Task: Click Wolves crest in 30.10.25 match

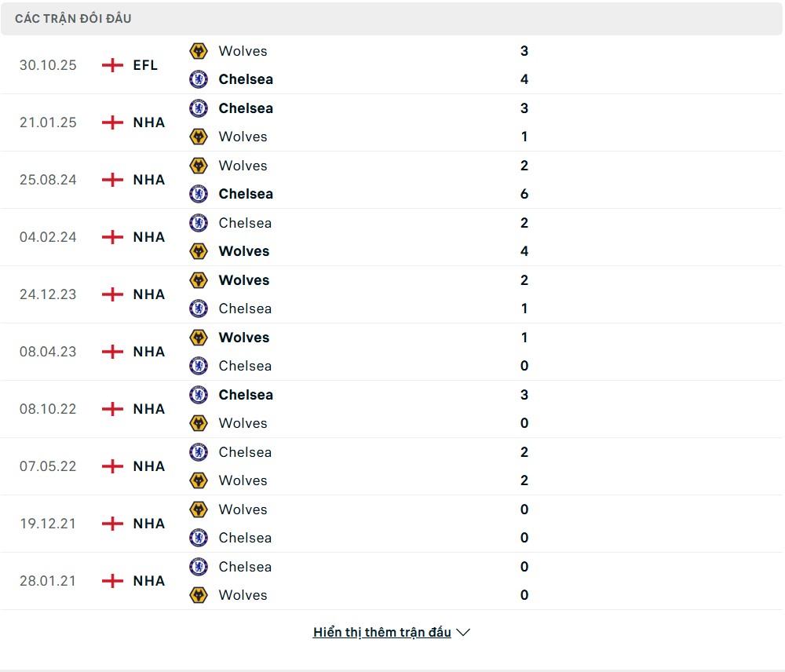Action: pos(199,51)
